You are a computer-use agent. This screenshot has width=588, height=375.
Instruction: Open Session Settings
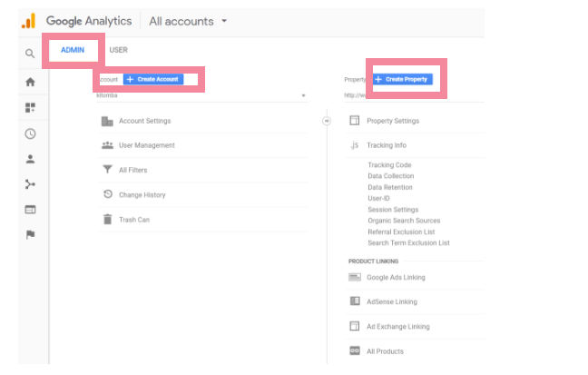pos(393,210)
